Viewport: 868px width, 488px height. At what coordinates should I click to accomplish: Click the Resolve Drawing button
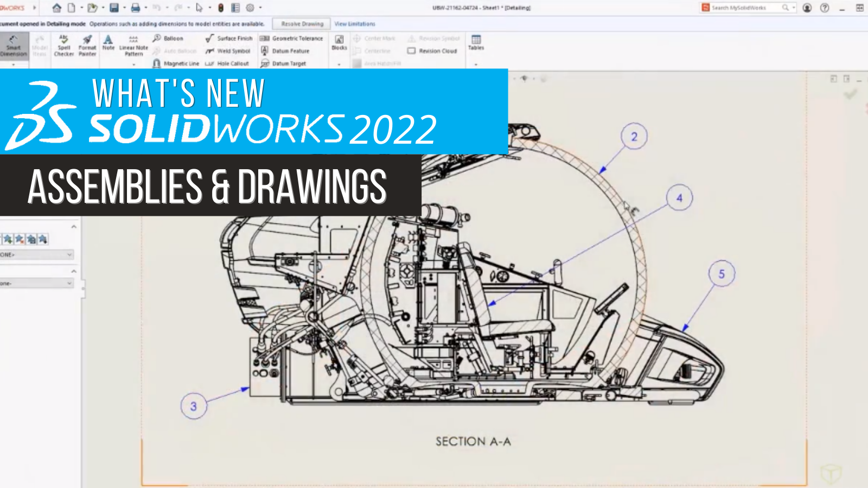[302, 24]
